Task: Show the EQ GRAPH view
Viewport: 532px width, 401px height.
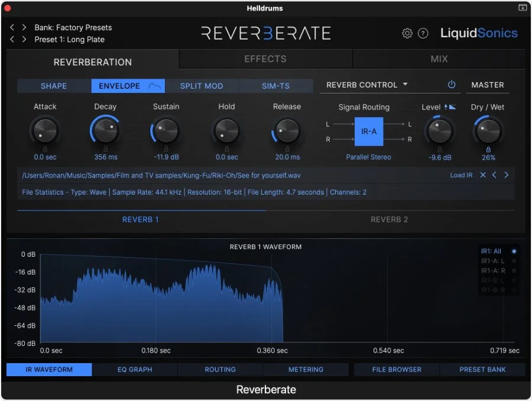Action: coord(135,370)
